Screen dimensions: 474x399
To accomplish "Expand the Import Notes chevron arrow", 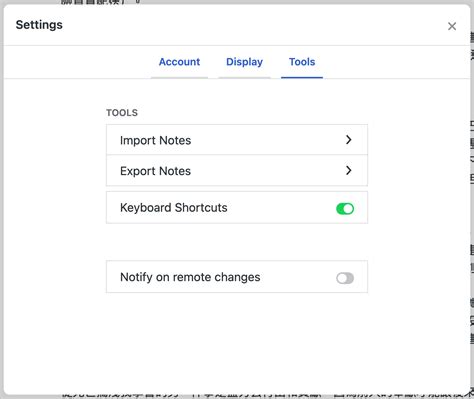I will (x=349, y=140).
